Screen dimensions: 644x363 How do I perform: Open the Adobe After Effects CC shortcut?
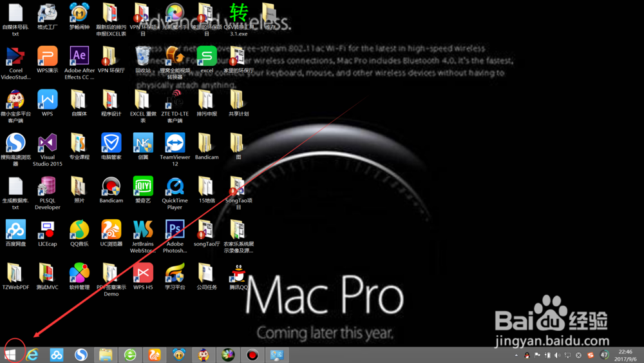(79, 63)
